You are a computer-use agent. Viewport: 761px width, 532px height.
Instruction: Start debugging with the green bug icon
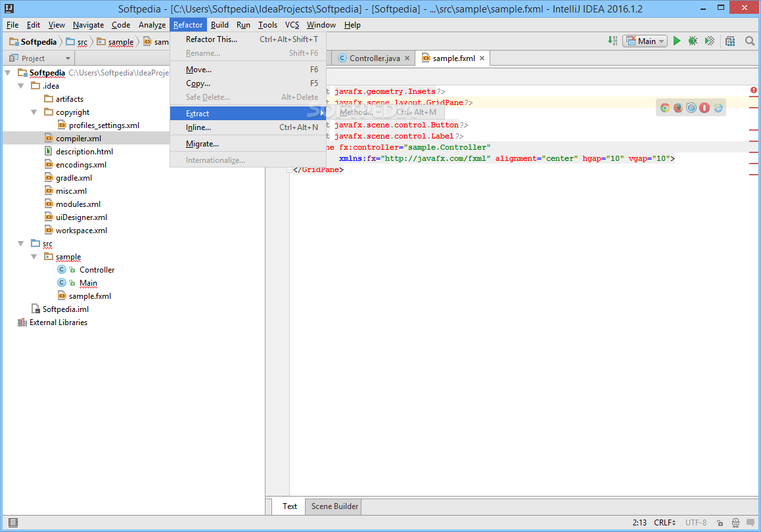point(693,41)
